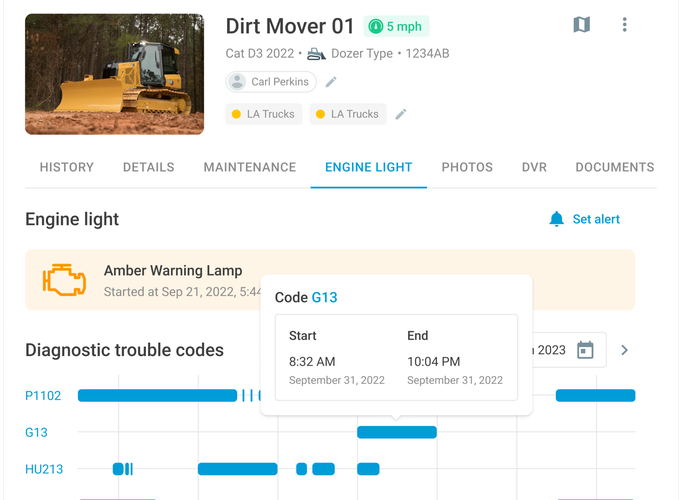The height and width of the screenshot is (500, 682).
Task: Open the Maintenance tab
Action: [250, 167]
